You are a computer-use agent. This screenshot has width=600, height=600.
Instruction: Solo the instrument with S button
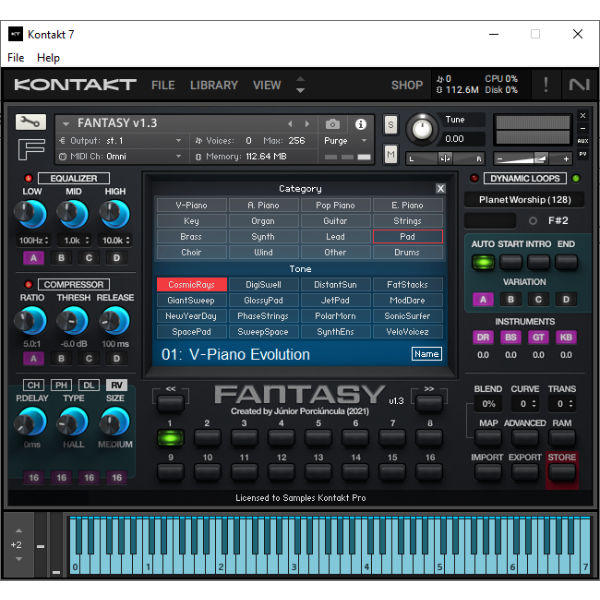coord(390,124)
